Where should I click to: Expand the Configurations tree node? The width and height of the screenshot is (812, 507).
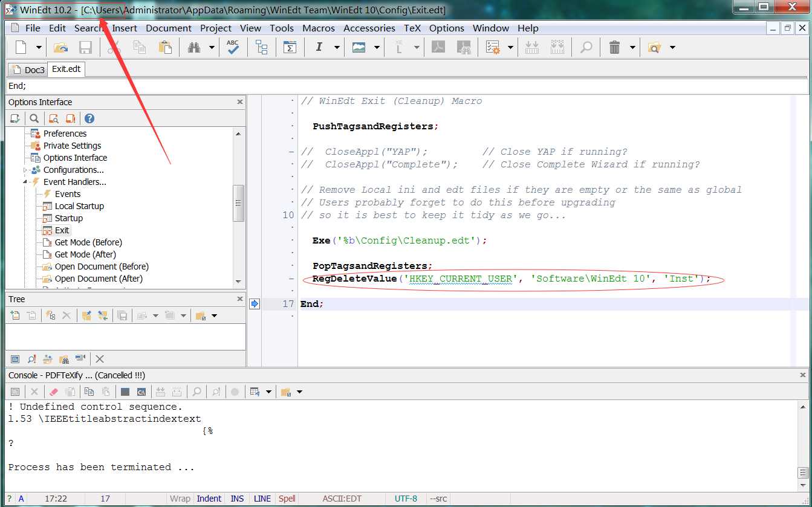point(25,170)
